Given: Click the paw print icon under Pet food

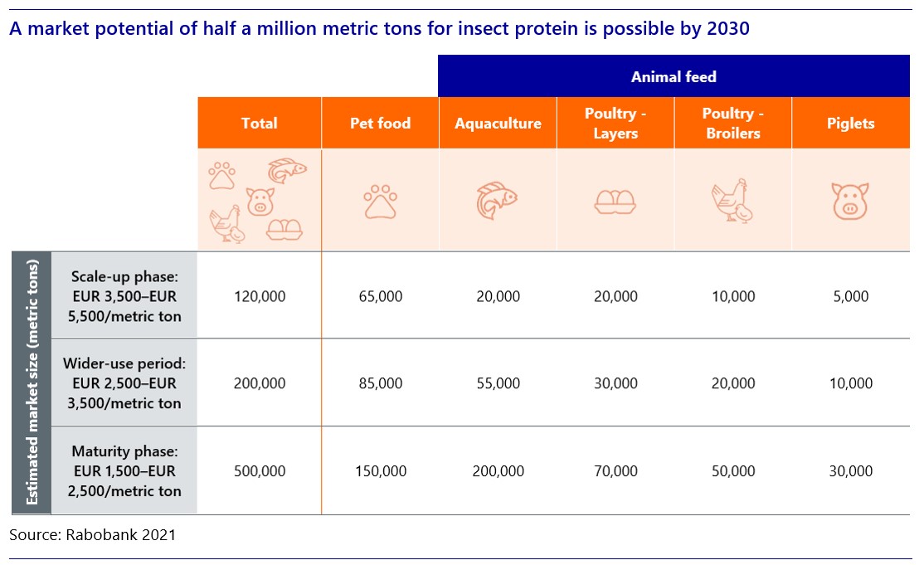Looking at the screenshot, I should click(x=380, y=202).
